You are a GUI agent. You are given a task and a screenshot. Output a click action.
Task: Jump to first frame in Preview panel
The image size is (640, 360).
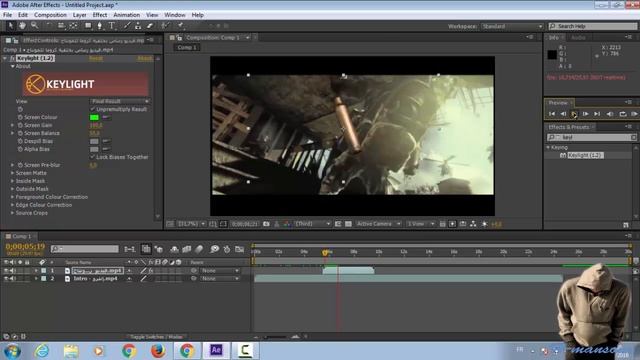552,114
